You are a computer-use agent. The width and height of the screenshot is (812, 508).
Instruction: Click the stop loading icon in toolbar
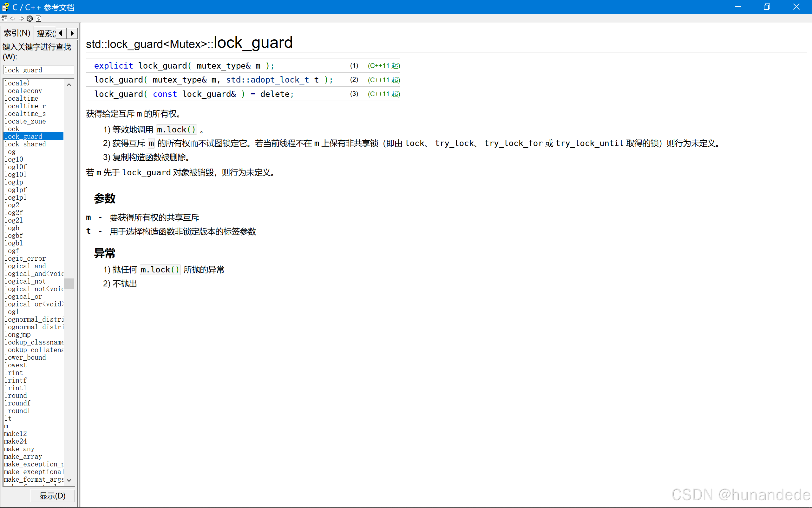[x=30, y=18]
